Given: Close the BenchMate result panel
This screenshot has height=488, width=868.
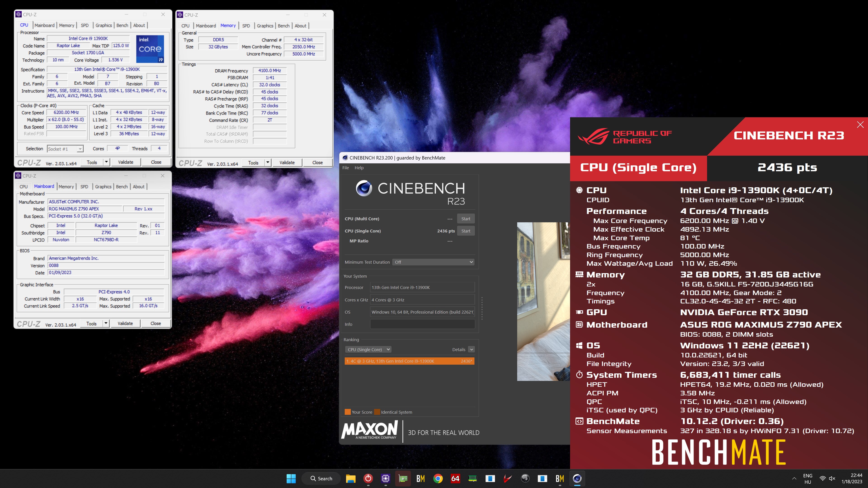Looking at the screenshot, I should (860, 125).
